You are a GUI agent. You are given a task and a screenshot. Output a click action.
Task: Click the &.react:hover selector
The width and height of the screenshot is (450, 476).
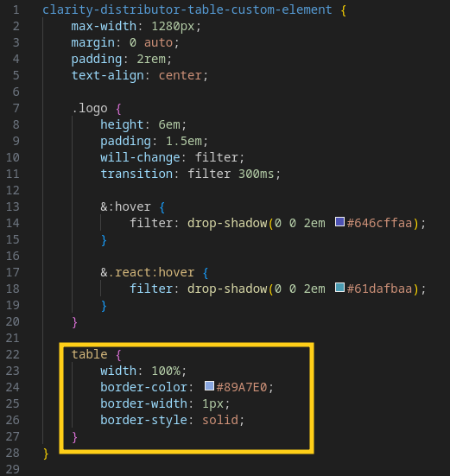pyautogui.click(x=147, y=272)
